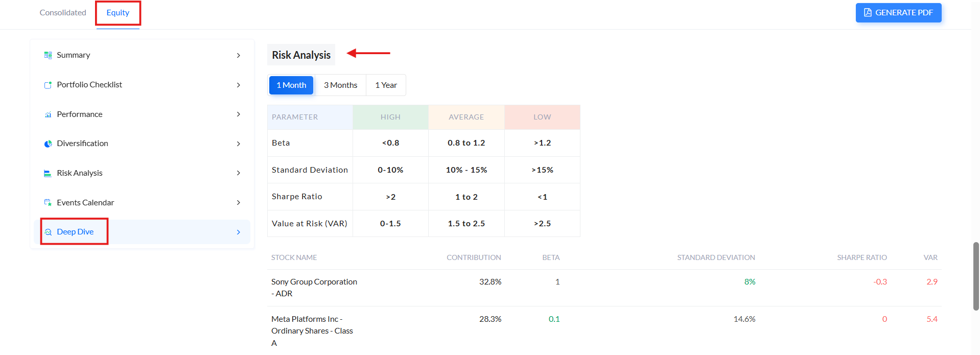Click the Events Calendar icon
Viewport: 980px width, 355px height.
pyautogui.click(x=48, y=203)
